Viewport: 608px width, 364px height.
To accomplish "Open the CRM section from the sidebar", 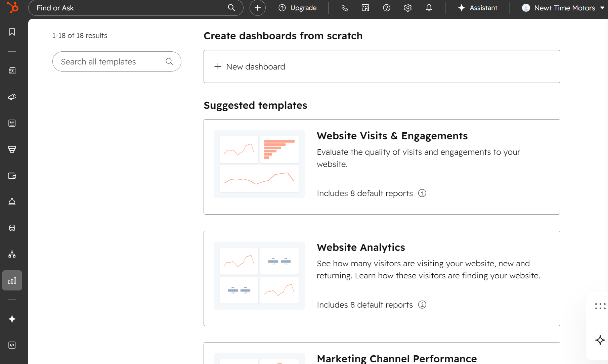I will [x=12, y=71].
